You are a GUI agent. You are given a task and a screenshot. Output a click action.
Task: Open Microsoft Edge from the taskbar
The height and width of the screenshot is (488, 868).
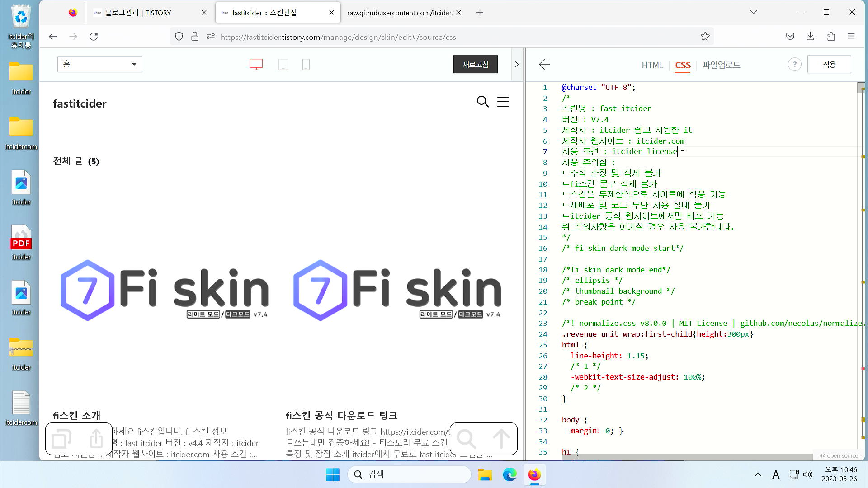point(509,475)
